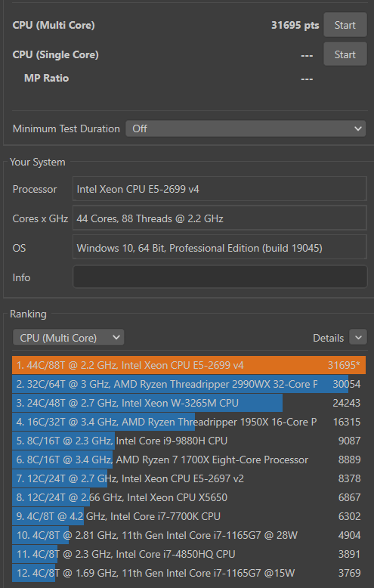Click the 31695 pts multi core score
374x588 pixels.
coord(295,25)
